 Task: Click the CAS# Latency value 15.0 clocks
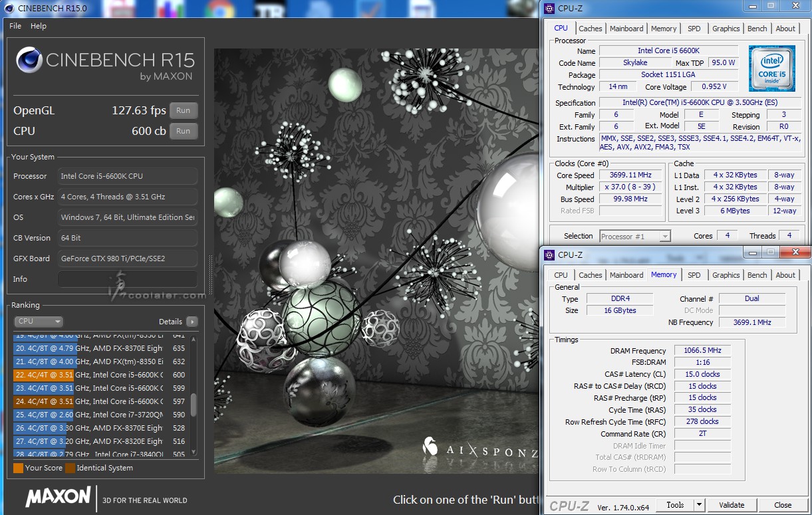[x=702, y=374]
